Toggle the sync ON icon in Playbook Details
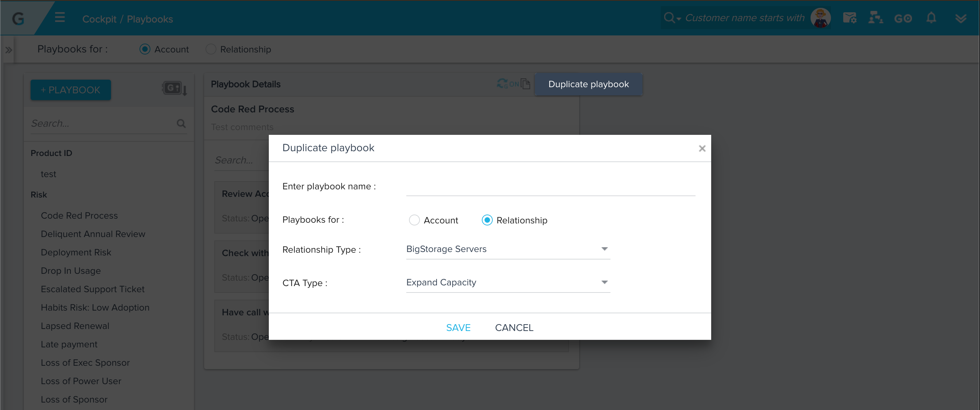 (x=507, y=83)
